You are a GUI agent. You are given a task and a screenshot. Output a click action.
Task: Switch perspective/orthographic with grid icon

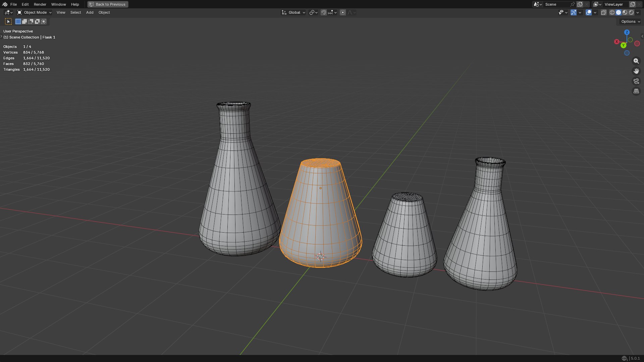coord(636,91)
